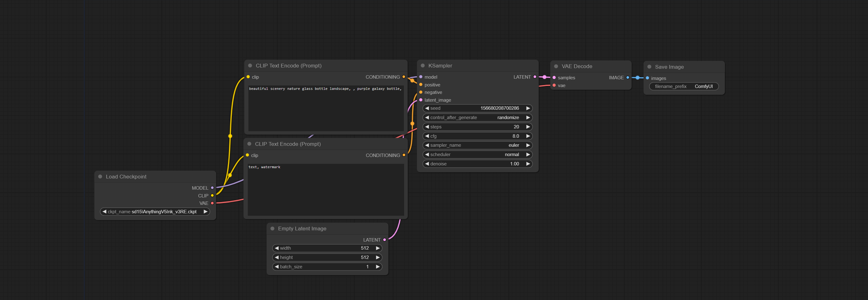Click the cfg value 8.0

pyautogui.click(x=515, y=136)
